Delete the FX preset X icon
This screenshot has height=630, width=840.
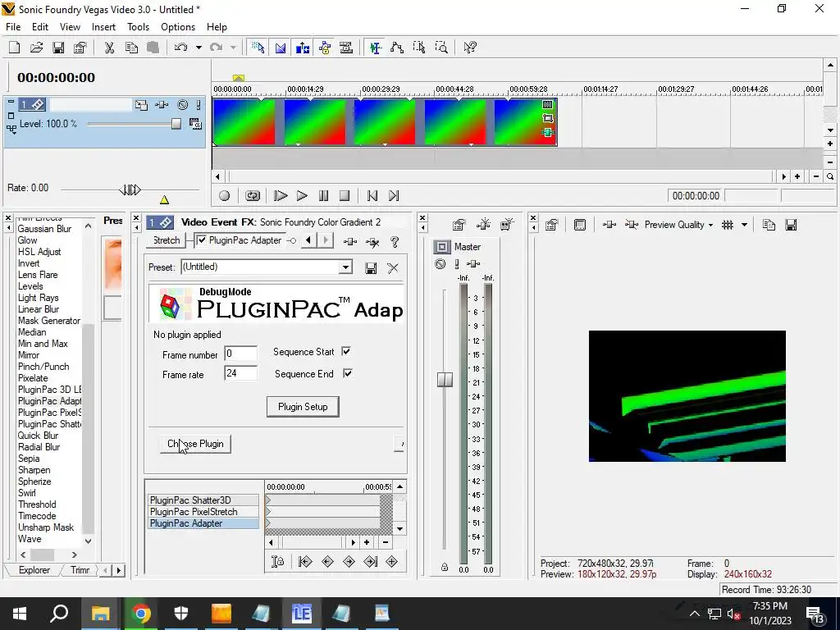click(393, 268)
